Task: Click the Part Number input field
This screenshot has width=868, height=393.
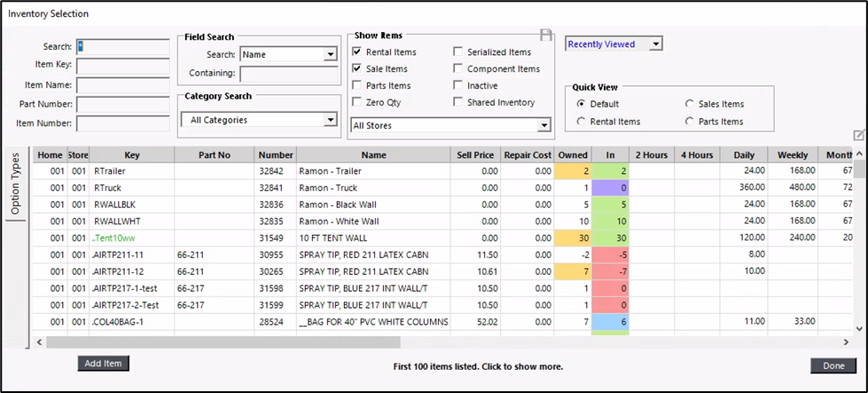Action: 122,105
